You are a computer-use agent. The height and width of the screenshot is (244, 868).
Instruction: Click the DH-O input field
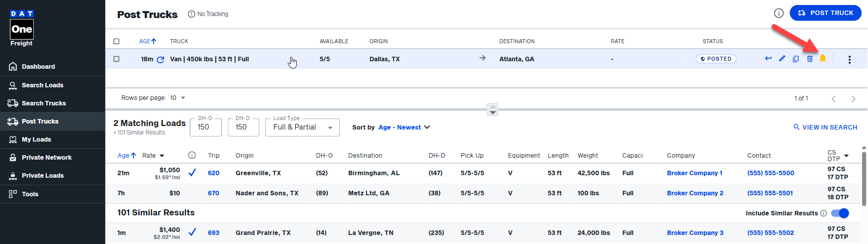[205, 128]
